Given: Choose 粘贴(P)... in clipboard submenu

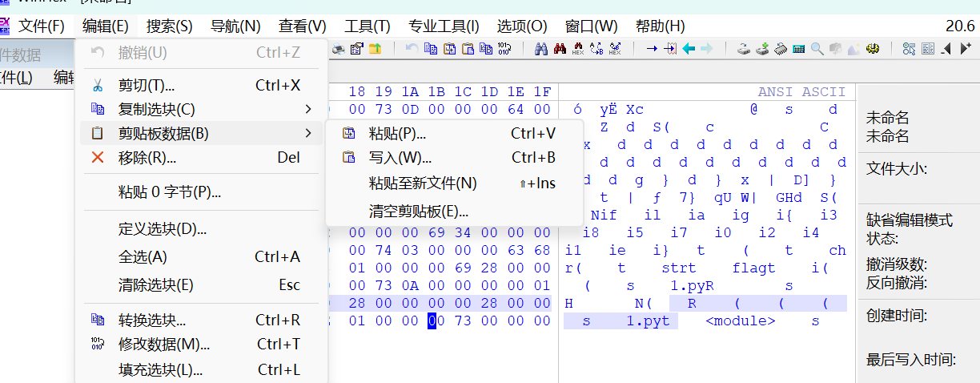Looking at the screenshot, I should click(454, 134).
